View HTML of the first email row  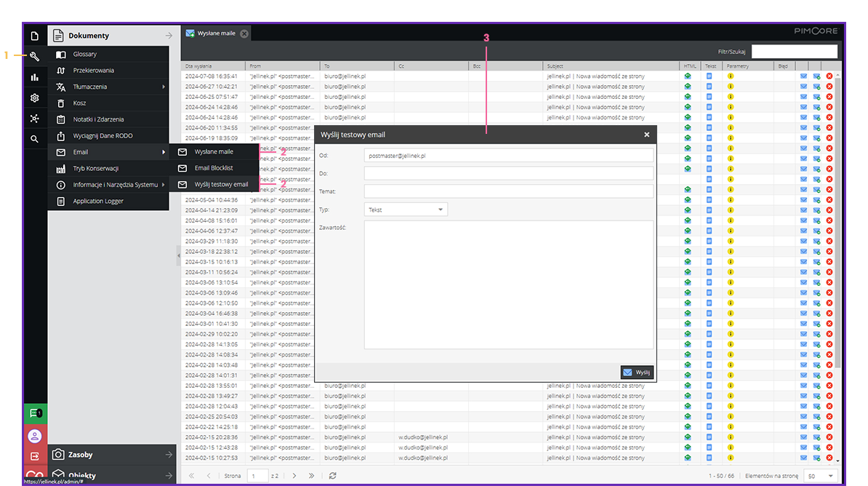point(687,76)
